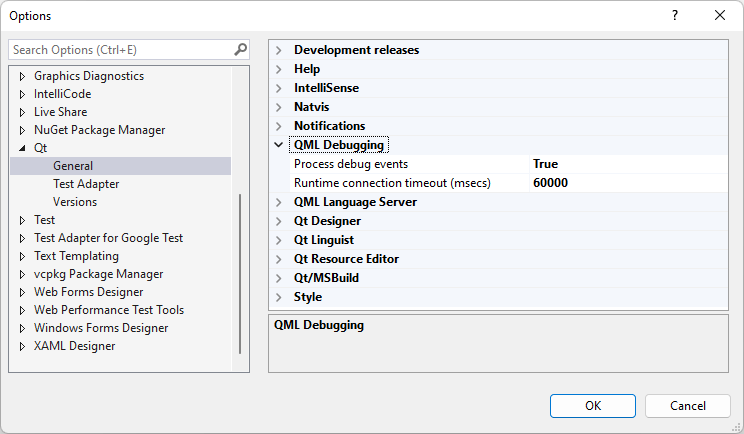Expand the Graphics Diagnostics tree node
This screenshot has height=434, width=744.
pos(22,76)
